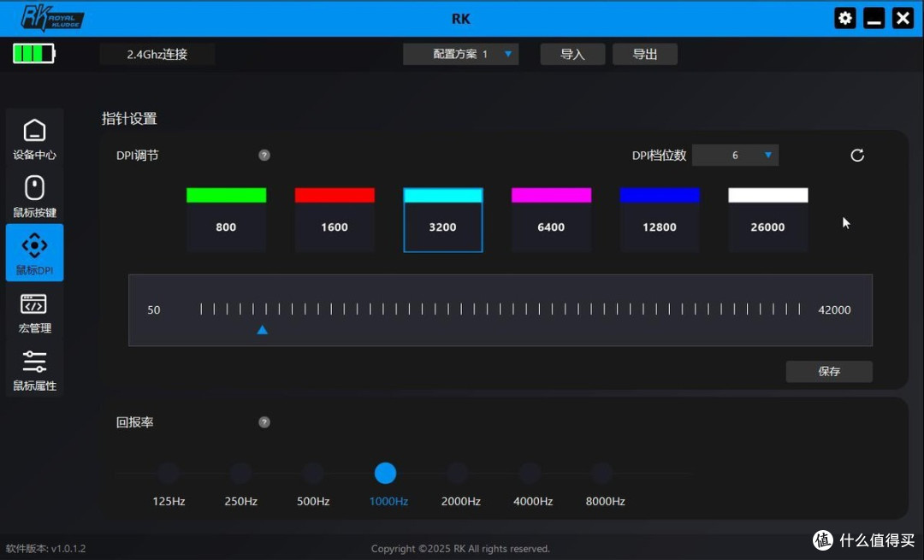Show help for 回报率

pos(264,422)
